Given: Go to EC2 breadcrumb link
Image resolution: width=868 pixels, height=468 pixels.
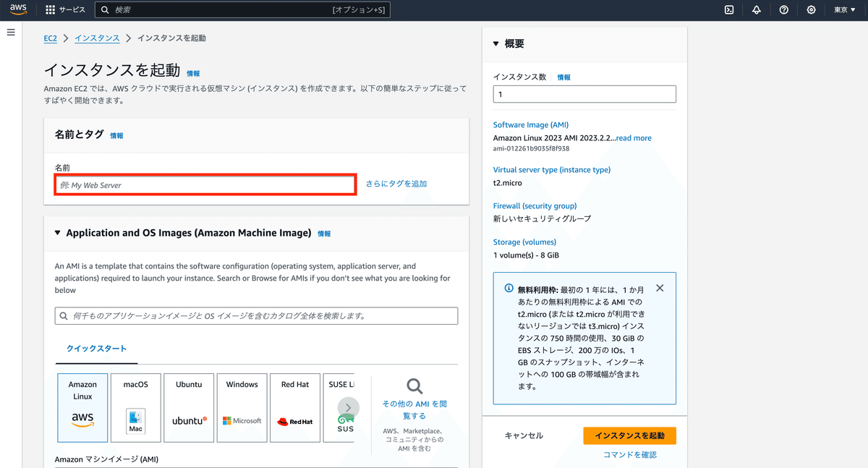Looking at the screenshot, I should coord(51,38).
